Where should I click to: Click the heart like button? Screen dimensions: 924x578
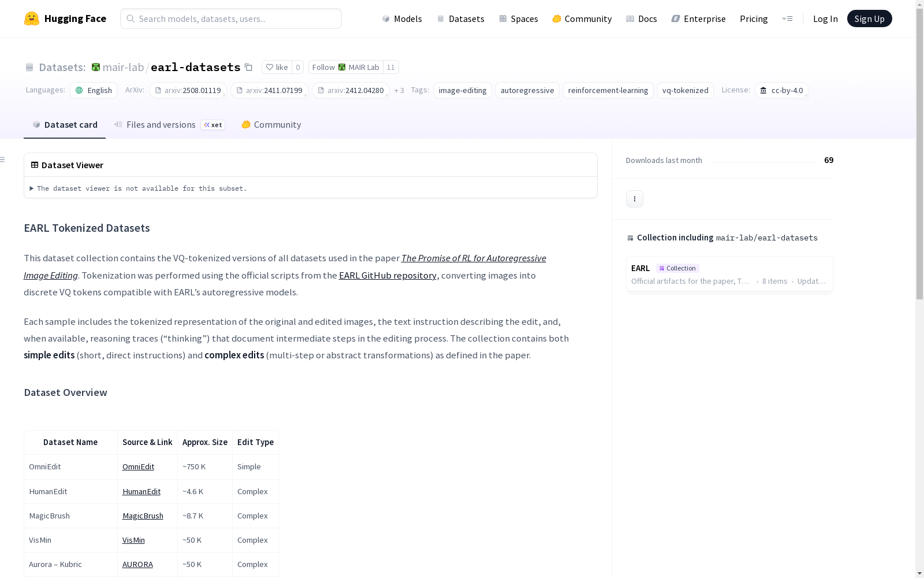pyautogui.click(x=277, y=67)
